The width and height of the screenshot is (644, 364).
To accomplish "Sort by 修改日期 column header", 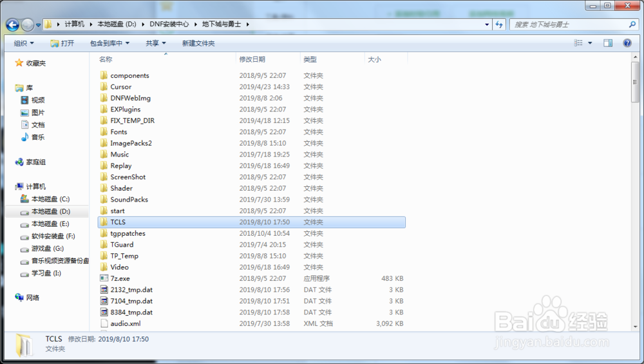I will [x=252, y=59].
